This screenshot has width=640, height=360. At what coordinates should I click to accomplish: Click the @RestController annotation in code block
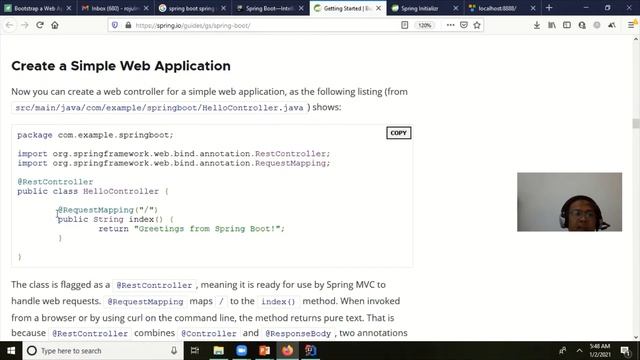click(x=55, y=182)
